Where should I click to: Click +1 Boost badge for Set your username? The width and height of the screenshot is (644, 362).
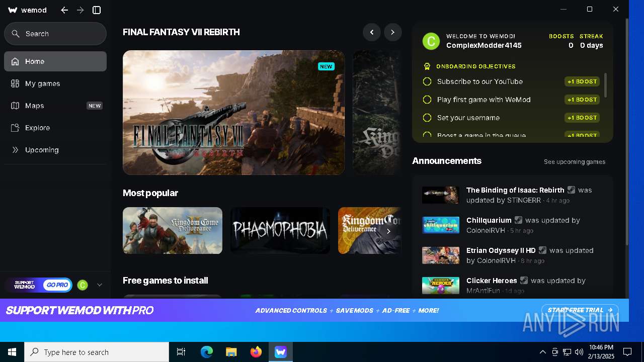(x=582, y=118)
